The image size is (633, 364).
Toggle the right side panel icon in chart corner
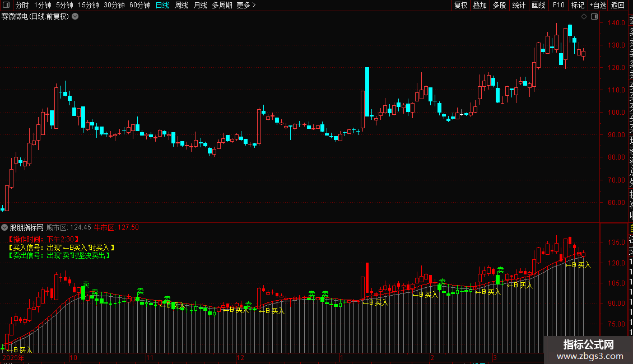(x=594, y=17)
